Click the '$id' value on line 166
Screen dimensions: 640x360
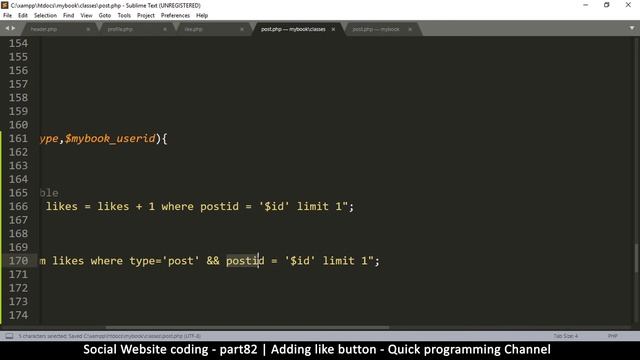click(274, 207)
